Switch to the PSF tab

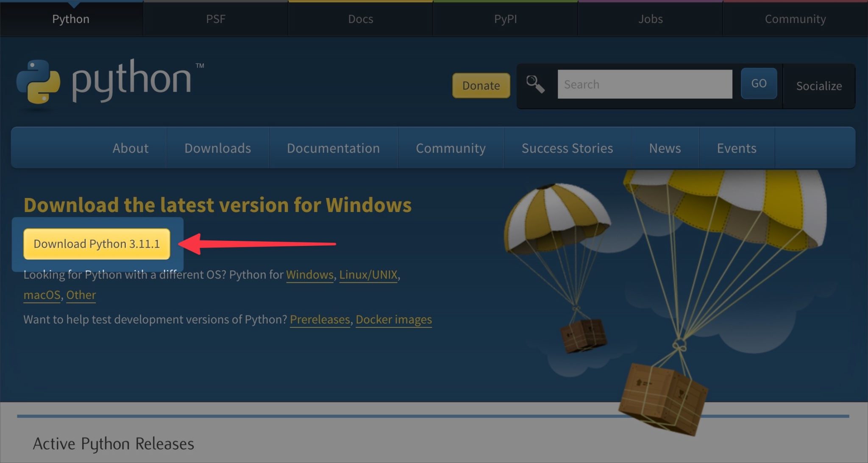[x=216, y=19]
